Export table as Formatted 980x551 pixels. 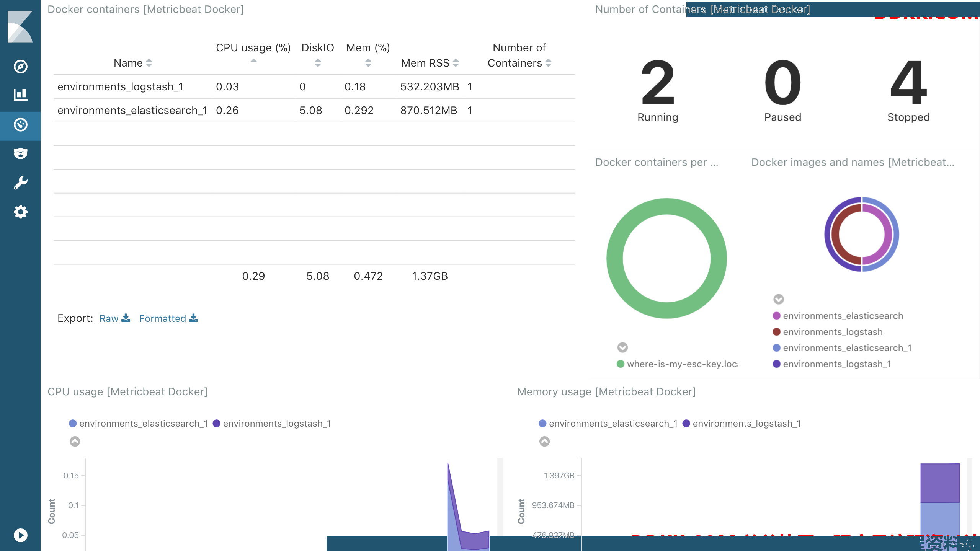(x=163, y=318)
